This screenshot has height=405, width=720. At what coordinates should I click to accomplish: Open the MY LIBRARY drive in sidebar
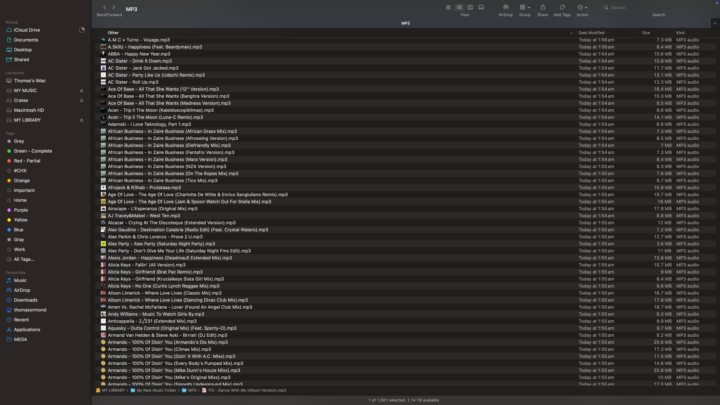pos(27,120)
